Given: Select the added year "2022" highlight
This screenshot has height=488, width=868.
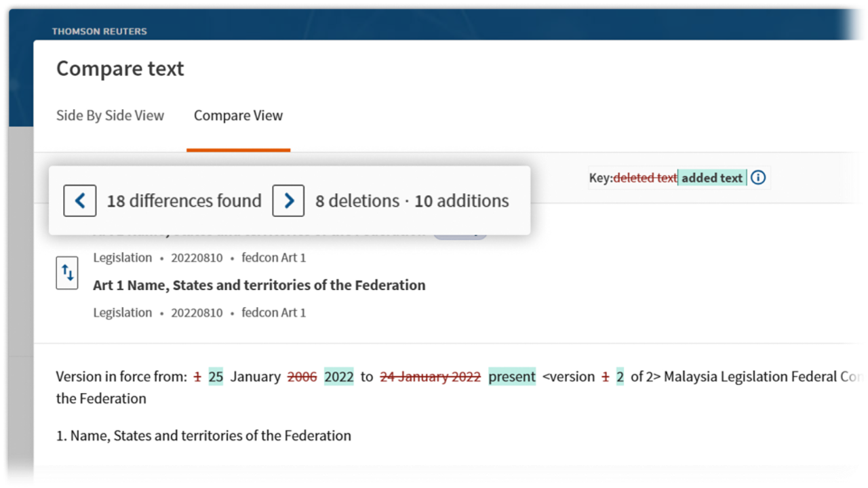Looking at the screenshot, I should click(x=339, y=377).
